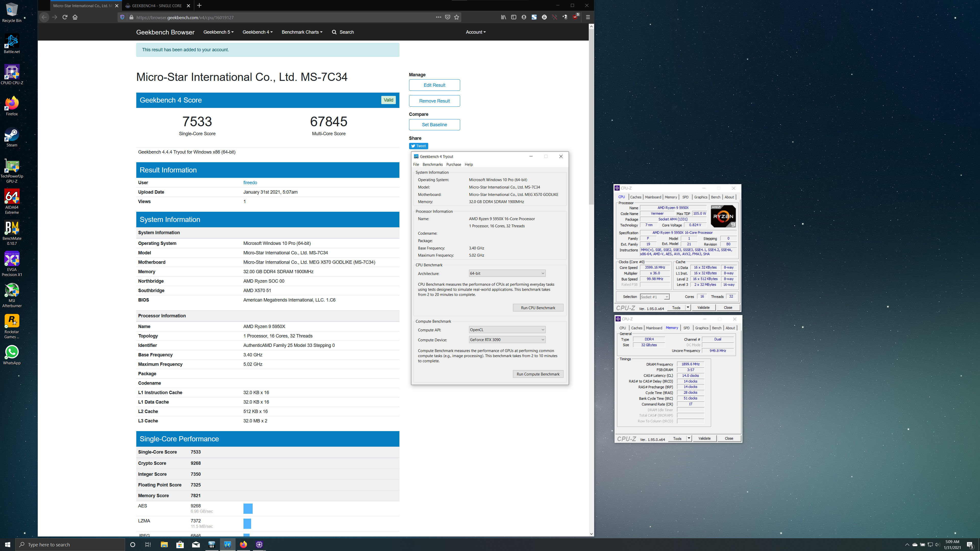Viewport: 980px width, 551px height.
Task: Switch to Bench tab in upper CPU-Z window
Action: [x=716, y=197]
